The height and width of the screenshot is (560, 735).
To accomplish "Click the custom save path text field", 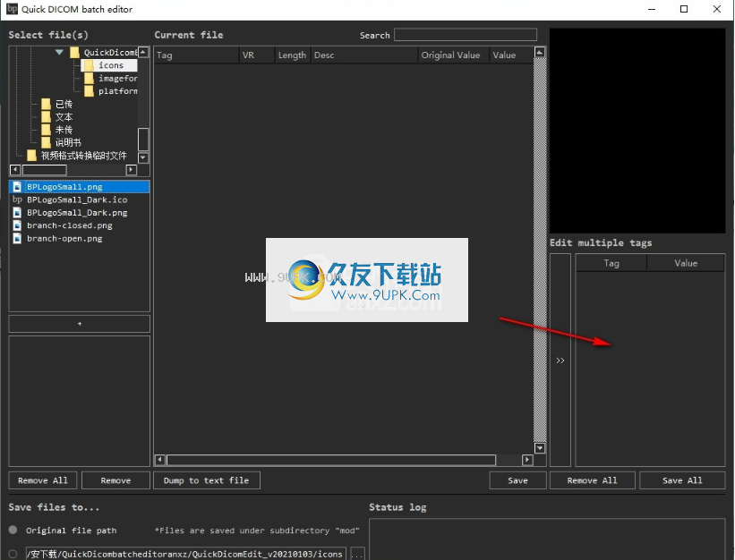I will coord(186,554).
